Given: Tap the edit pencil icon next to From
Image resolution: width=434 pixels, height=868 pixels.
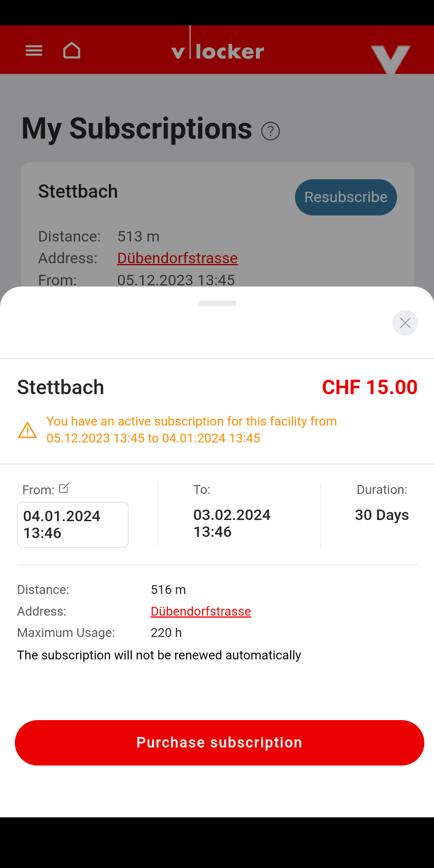Looking at the screenshot, I should (64, 488).
